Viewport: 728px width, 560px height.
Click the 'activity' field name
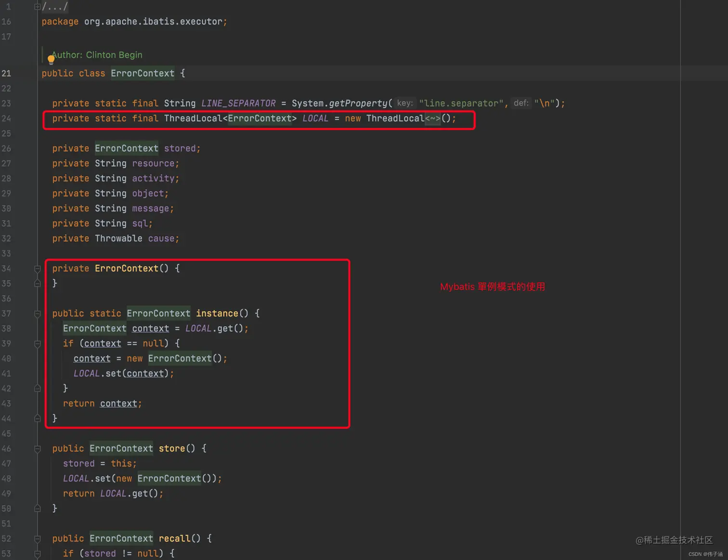(x=153, y=178)
